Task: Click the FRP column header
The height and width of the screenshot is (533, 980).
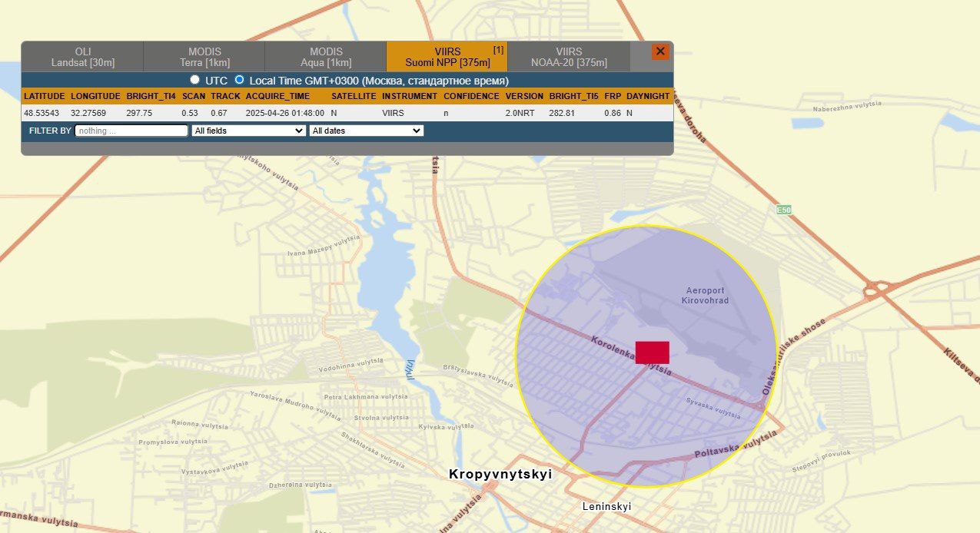Action: 612,96
